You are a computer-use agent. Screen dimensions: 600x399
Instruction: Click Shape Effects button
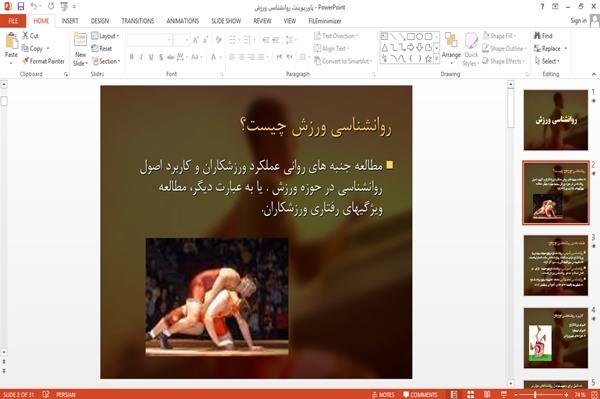(x=504, y=61)
